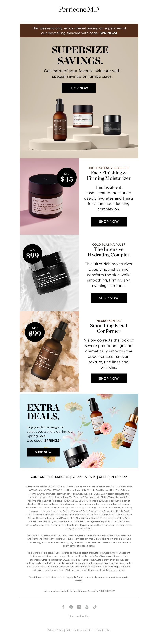158x644 pixels.
Task: Click Shop Now under Supersize Savings
Action: [79, 88]
